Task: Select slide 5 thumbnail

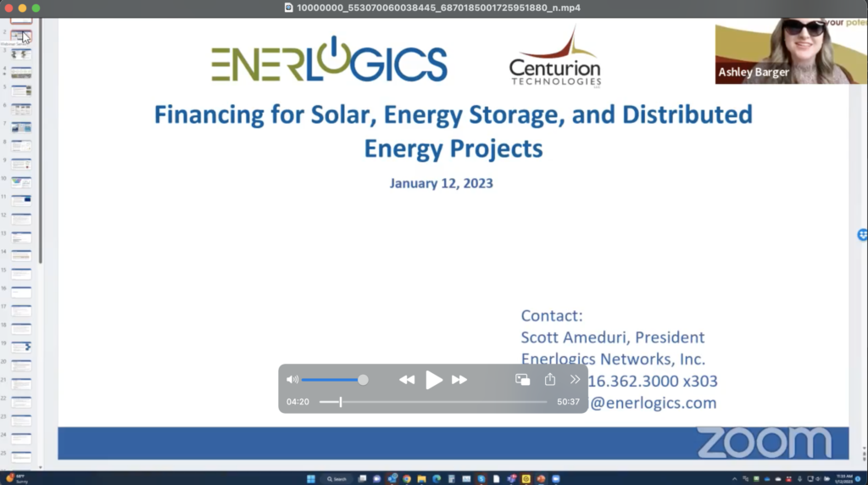Action: 21,91
